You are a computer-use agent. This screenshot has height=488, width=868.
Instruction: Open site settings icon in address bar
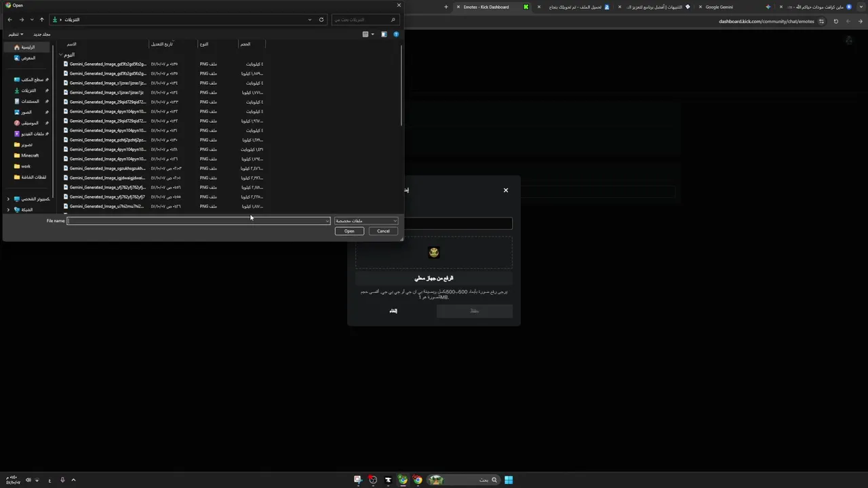pos(821,21)
